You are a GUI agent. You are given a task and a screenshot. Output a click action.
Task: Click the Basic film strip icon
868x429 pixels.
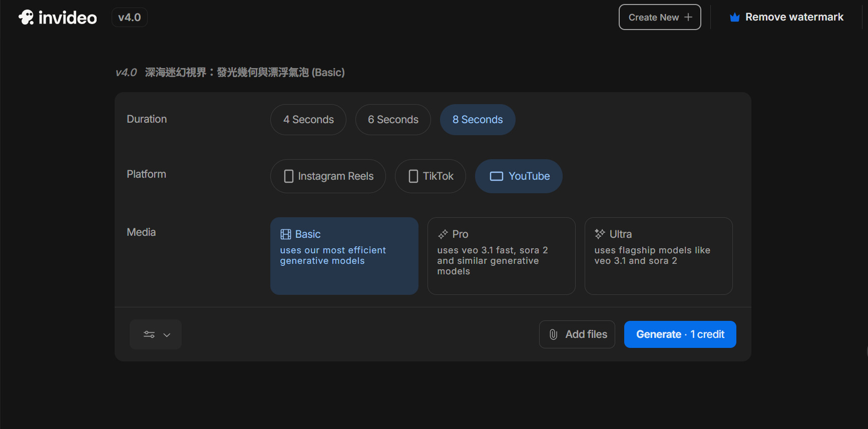[x=286, y=234]
